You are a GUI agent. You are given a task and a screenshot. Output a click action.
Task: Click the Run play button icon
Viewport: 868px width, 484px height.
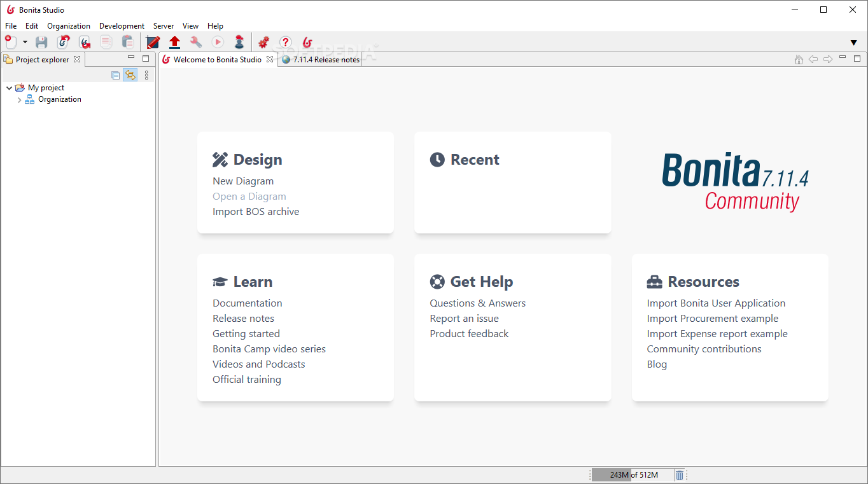tap(218, 42)
